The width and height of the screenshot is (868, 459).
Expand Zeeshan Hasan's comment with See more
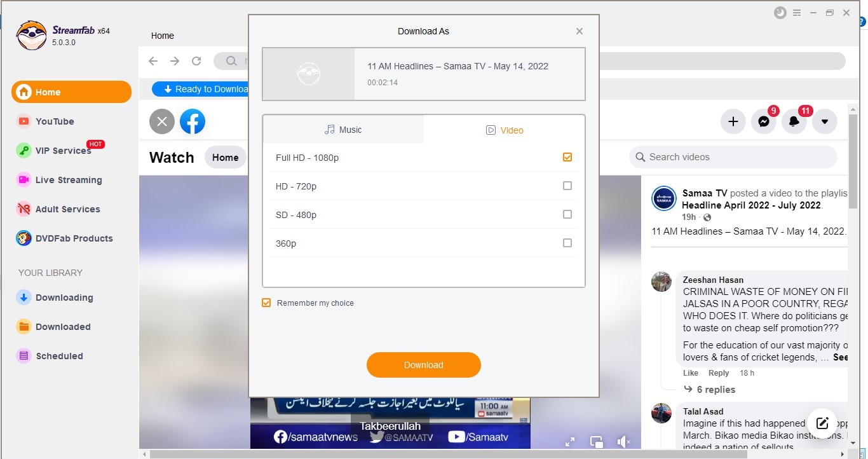[840, 357]
